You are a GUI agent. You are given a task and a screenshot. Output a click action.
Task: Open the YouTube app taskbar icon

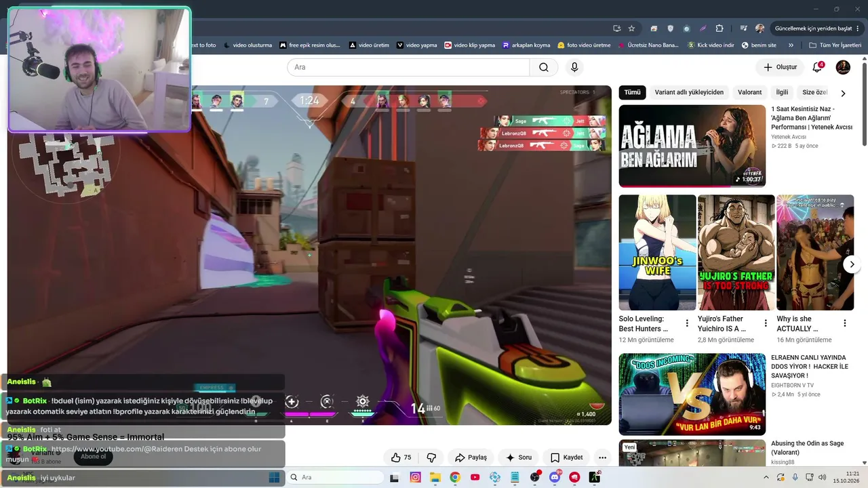[x=475, y=477]
